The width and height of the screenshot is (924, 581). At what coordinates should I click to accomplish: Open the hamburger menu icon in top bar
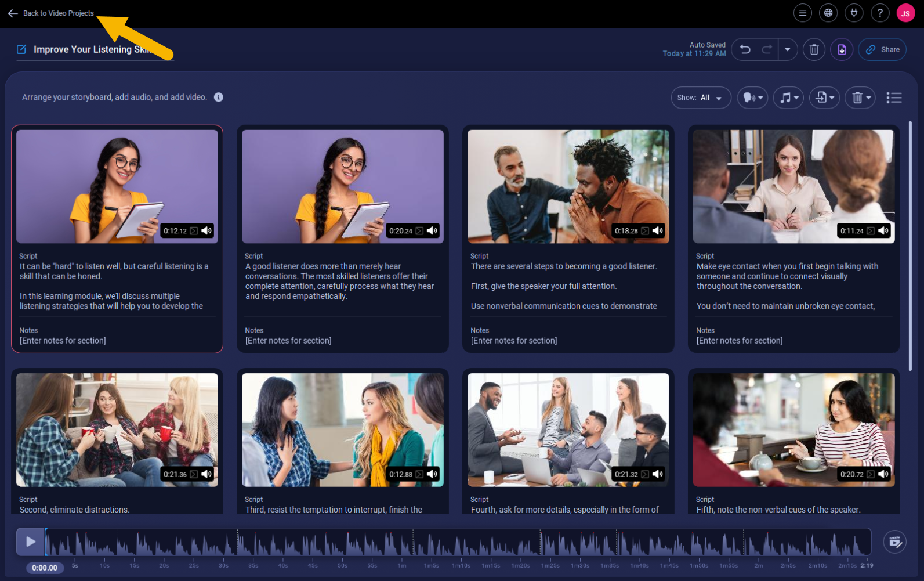[x=802, y=13]
